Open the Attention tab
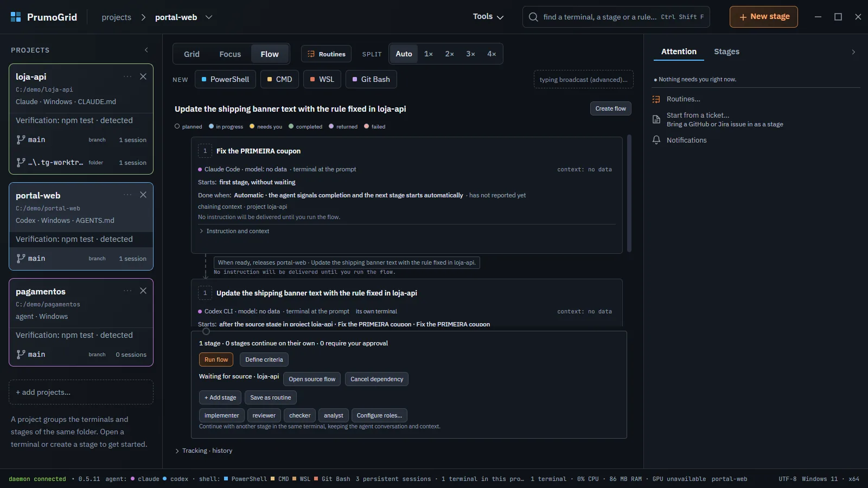 pos(679,52)
